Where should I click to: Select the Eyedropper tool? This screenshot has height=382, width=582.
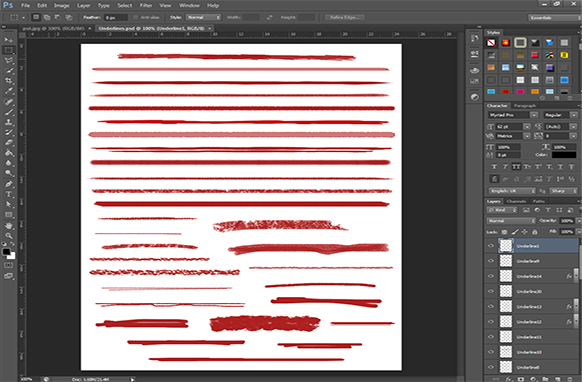(x=8, y=91)
